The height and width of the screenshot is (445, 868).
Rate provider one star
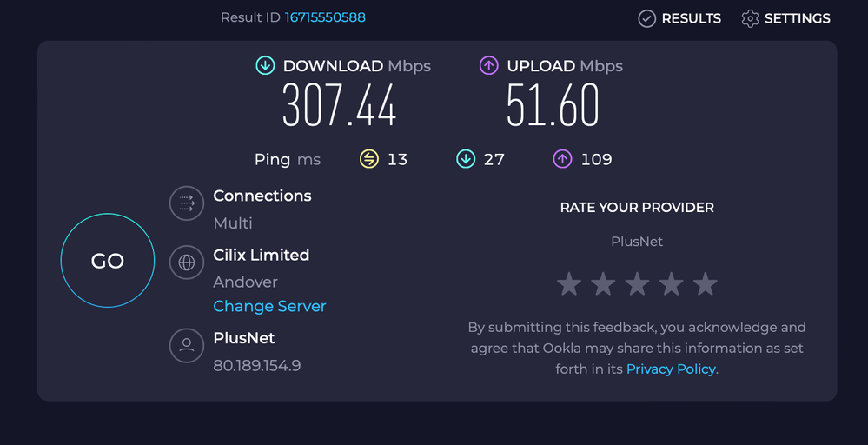pos(569,283)
